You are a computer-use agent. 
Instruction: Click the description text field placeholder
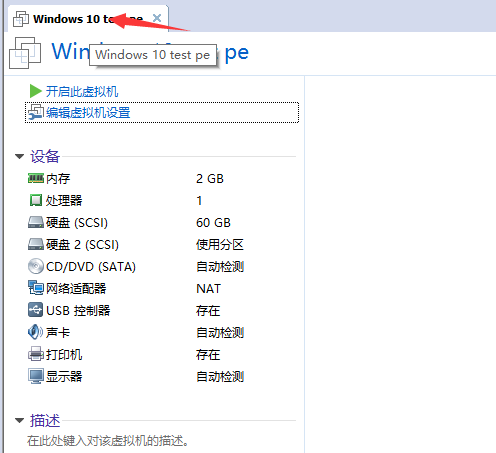108,441
